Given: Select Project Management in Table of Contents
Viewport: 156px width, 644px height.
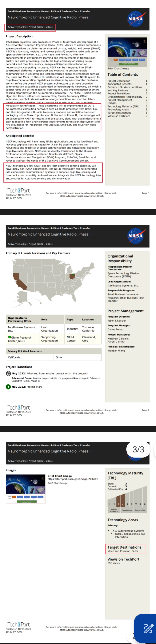Looking at the screenshot, I should [x=120, y=100].
